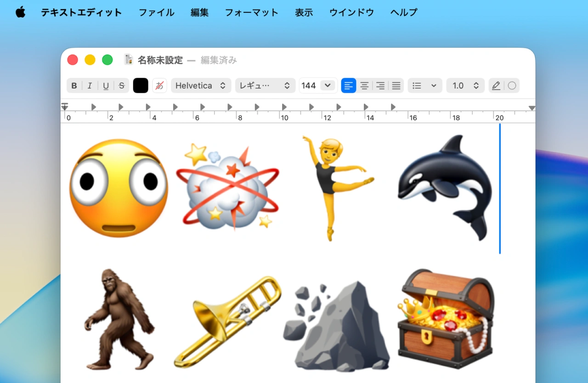
Task: Select the highlight pencil tool
Action: point(496,85)
